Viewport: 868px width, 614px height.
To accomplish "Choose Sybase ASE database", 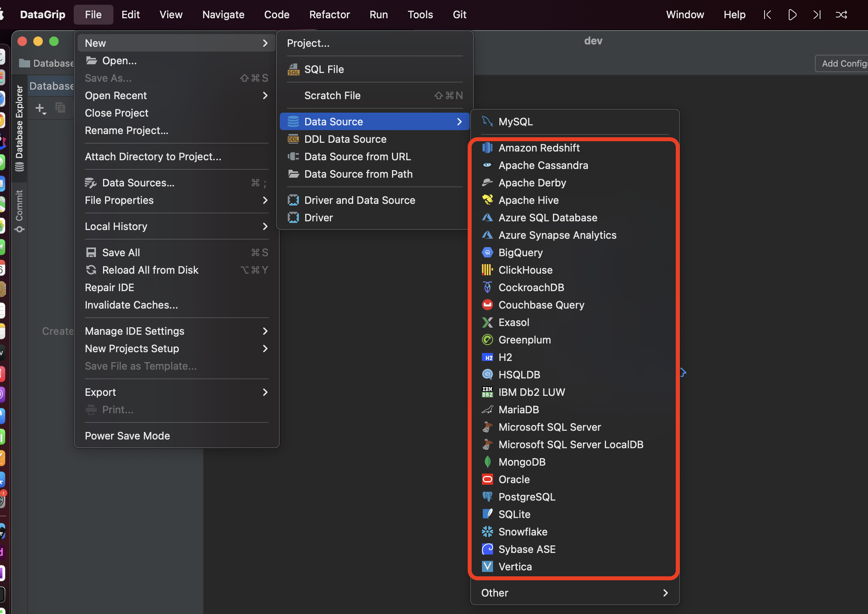I will pyautogui.click(x=575, y=549).
